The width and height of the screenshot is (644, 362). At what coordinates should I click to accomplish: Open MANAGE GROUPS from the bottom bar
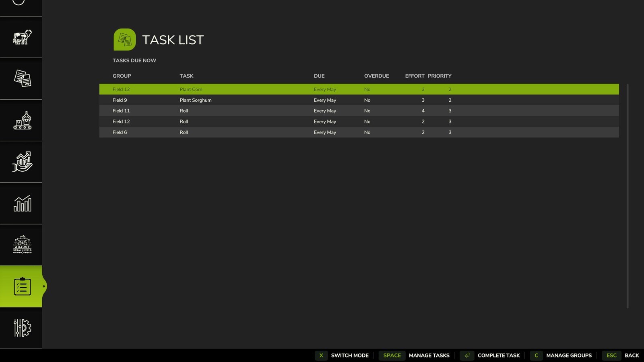[569, 356]
